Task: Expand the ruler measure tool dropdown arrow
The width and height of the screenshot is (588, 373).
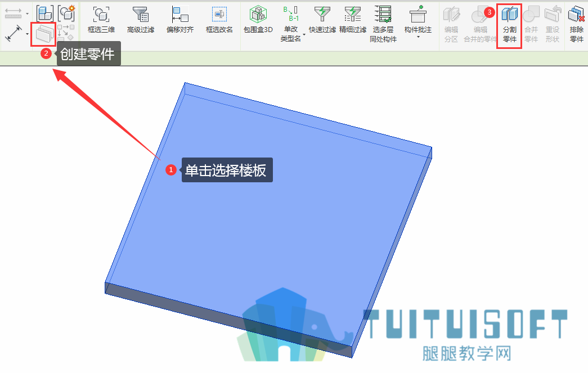Action: [28, 14]
